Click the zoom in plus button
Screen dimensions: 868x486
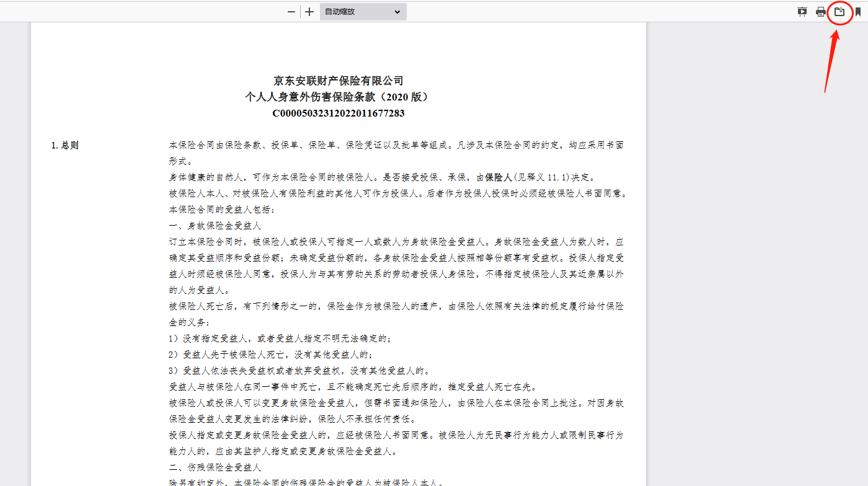[x=309, y=12]
